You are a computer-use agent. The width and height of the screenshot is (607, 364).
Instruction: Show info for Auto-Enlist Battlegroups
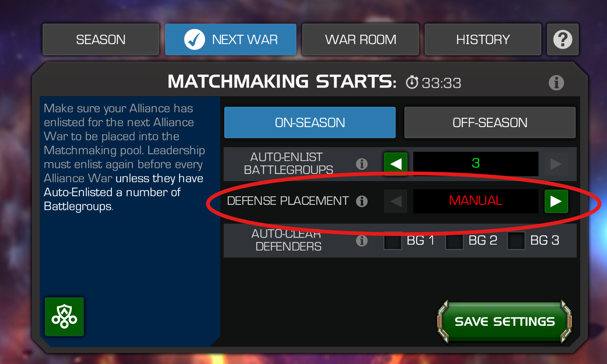tap(362, 164)
